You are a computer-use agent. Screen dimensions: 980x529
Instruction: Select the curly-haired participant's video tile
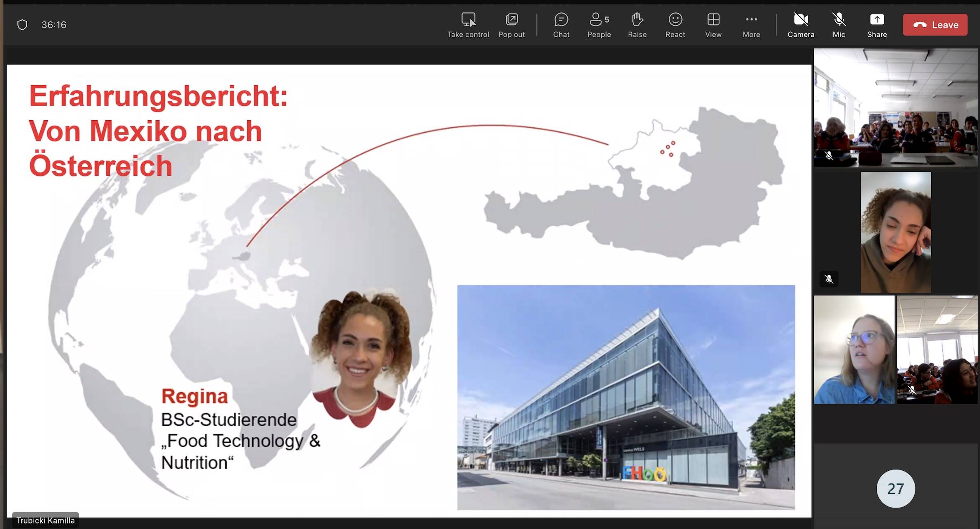coord(895,232)
